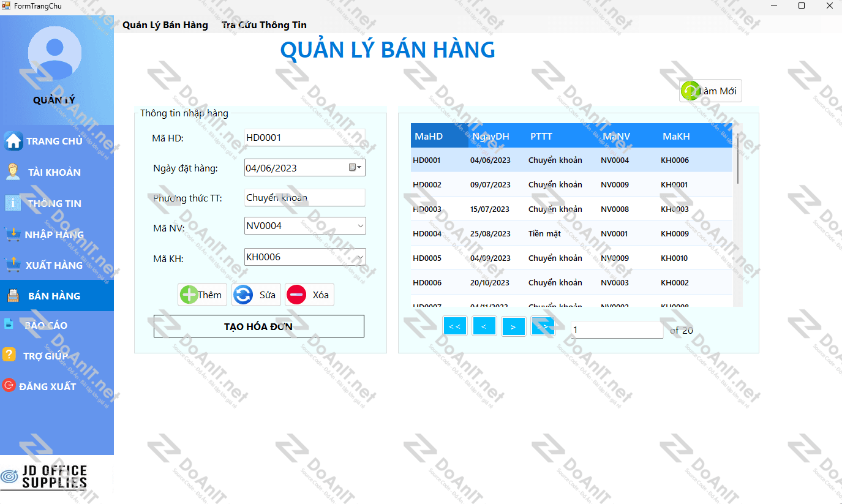Viewport: 842px width, 504px height.
Task: Select the HD0003 row cell
Action: click(x=439, y=209)
